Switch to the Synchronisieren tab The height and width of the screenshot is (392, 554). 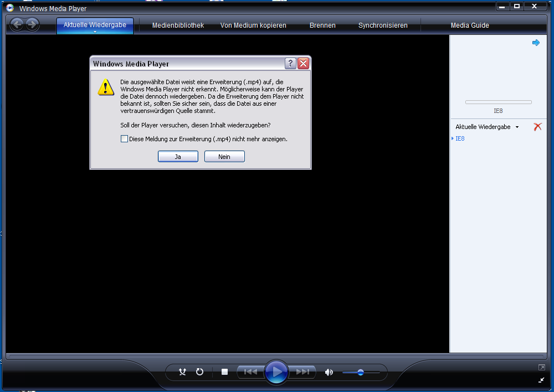[x=383, y=25]
